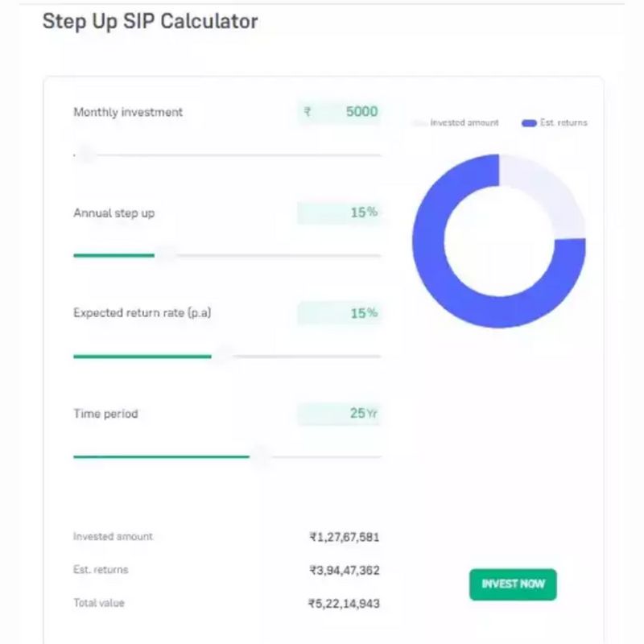Click the Annual step up label
644x644 pixels.
tap(114, 213)
